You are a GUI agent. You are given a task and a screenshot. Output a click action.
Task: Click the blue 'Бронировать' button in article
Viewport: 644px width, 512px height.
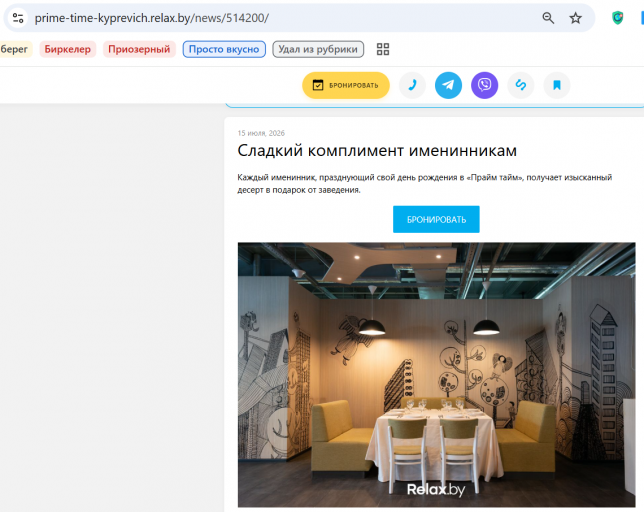[x=436, y=219]
